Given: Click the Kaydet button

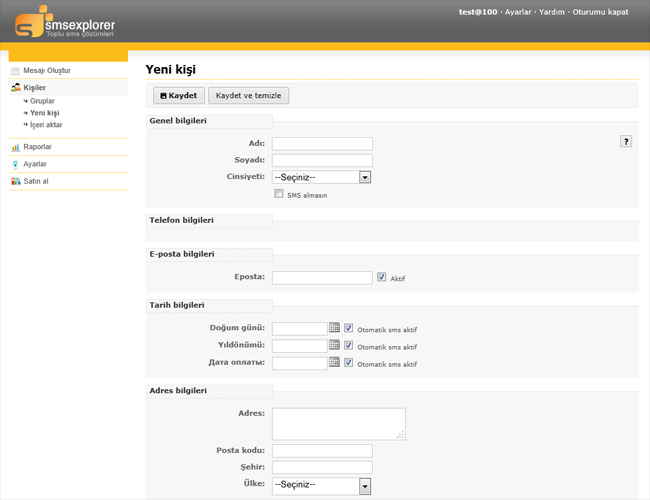Looking at the screenshot, I should 179,95.
